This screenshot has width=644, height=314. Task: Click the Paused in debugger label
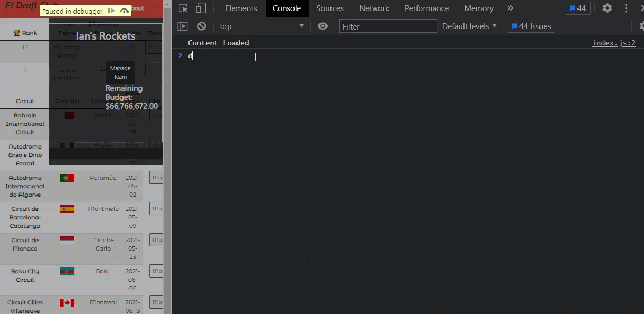point(72,11)
